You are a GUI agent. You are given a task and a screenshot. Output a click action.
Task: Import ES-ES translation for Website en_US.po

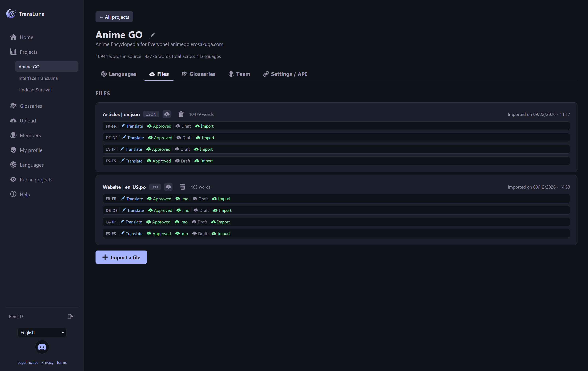tap(221, 233)
